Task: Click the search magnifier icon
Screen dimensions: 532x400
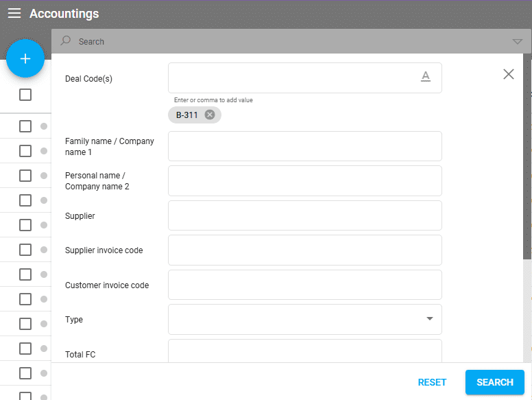Action: click(66, 41)
